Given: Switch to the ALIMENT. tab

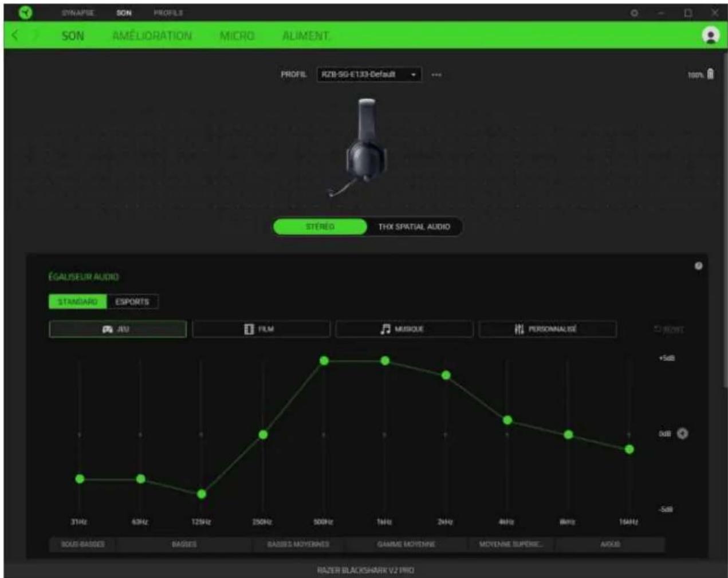Looking at the screenshot, I should (306, 36).
